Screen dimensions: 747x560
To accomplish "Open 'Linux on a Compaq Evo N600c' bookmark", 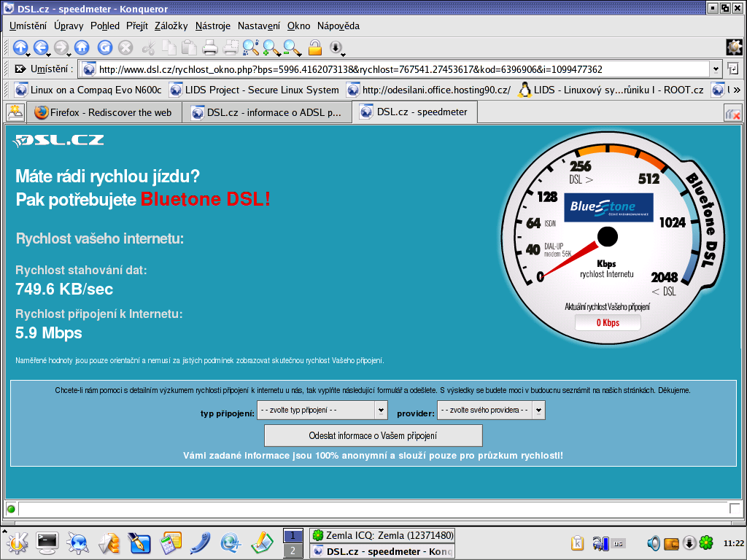I will click(88, 90).
